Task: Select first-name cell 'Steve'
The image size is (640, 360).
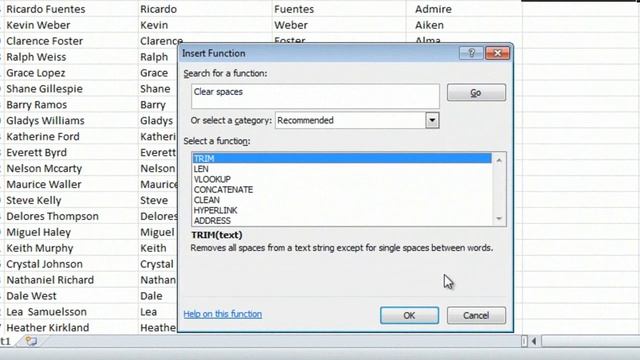Action: coord(158,200)
